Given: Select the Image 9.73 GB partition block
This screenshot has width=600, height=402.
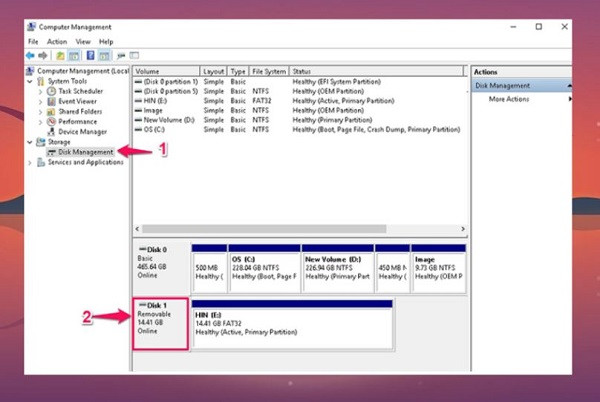Looking at the screenshot, I should [x=439, y=269].
